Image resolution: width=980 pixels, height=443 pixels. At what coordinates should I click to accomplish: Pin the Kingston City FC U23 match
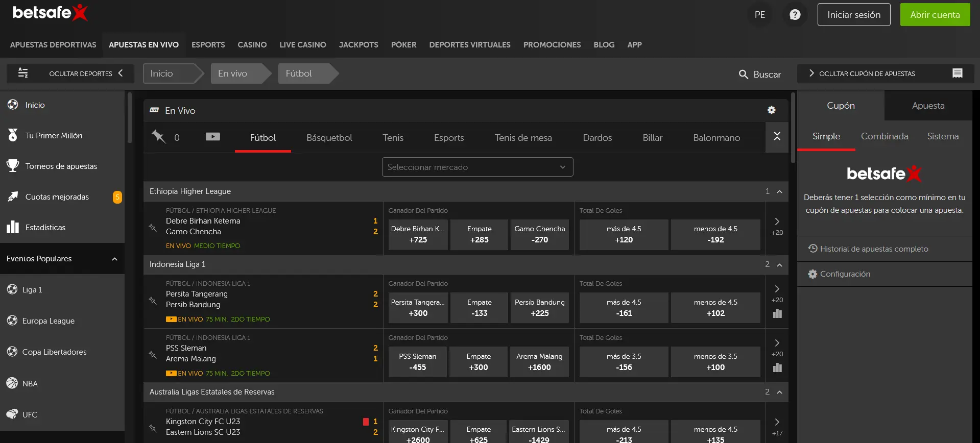153,428
